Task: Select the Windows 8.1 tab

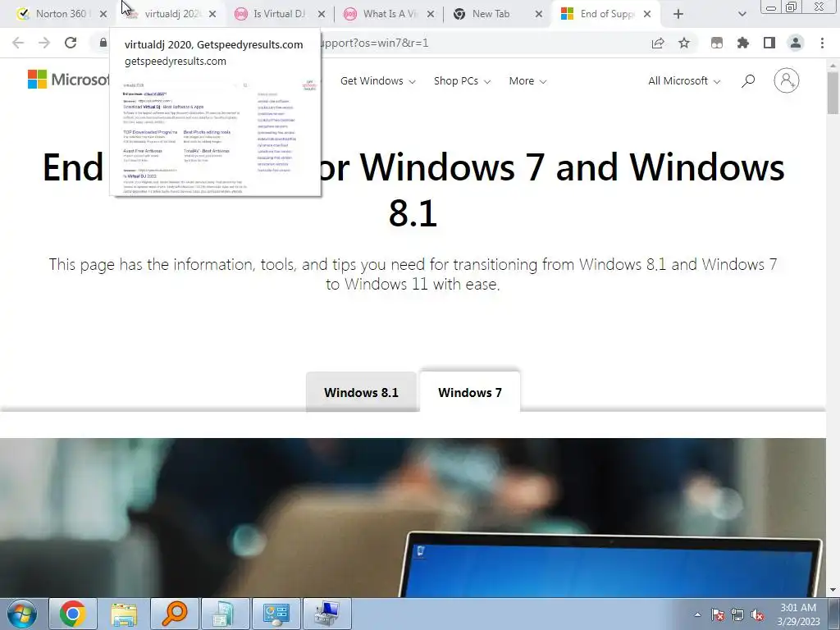Action: (x=361, y=393)
